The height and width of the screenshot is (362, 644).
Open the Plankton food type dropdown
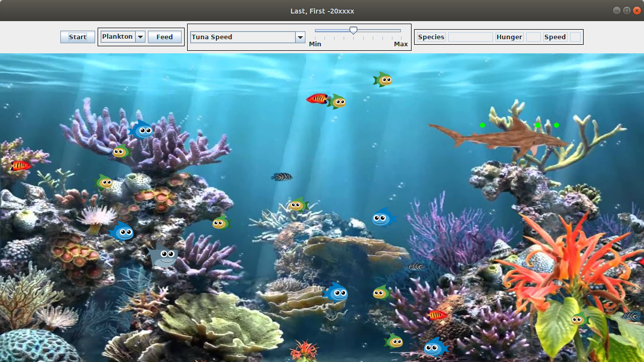[140, 37]
